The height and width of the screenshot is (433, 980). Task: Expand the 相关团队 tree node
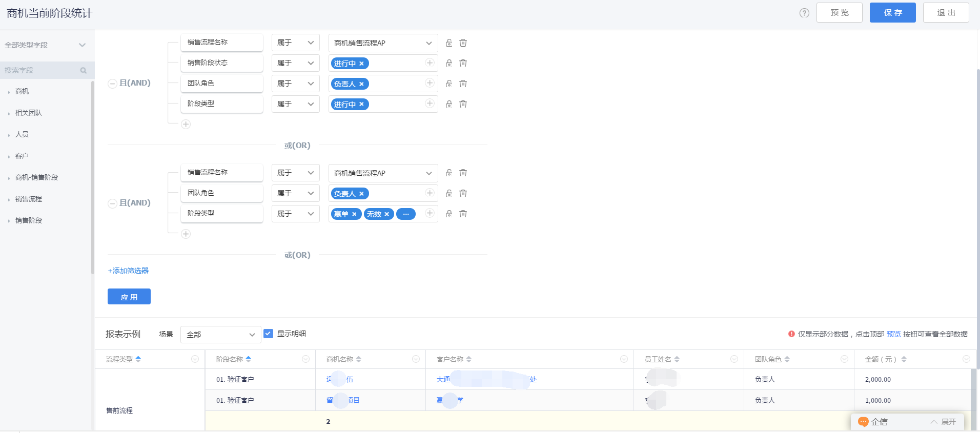(x=9, y=113)
